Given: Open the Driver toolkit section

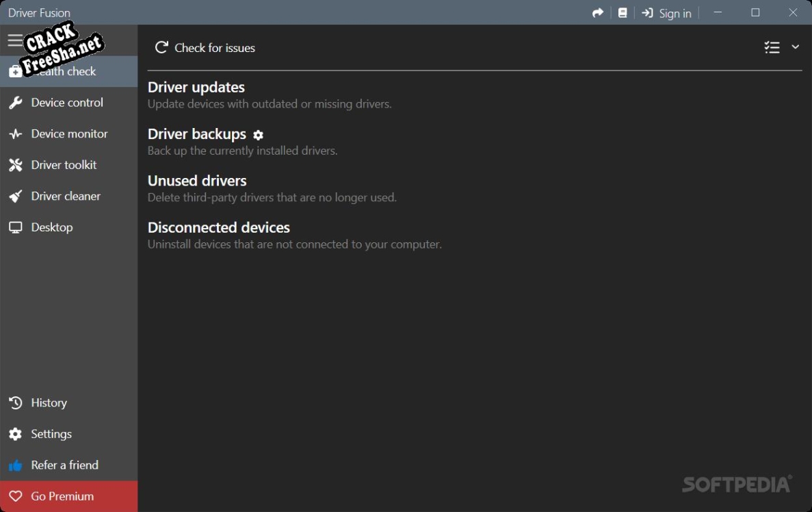Looking at the screenshot, I should 64,165.
